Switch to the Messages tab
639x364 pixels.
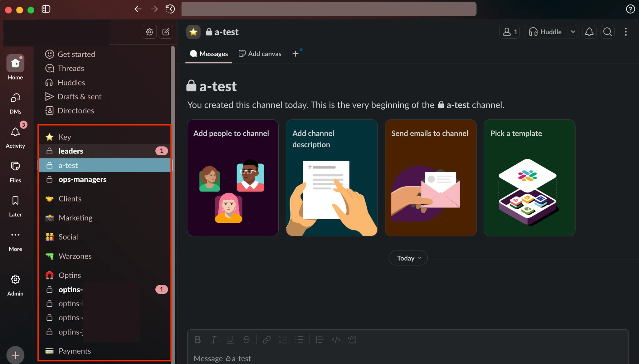[209, 54]
